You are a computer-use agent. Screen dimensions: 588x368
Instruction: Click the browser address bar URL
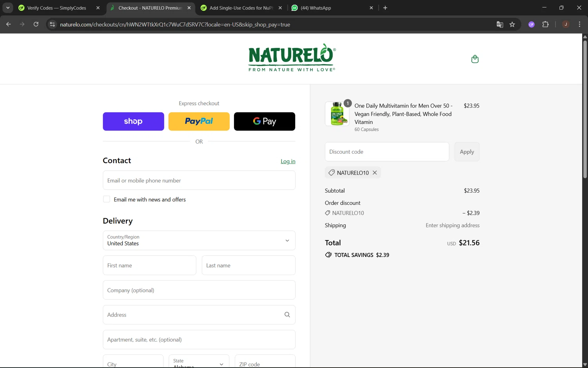[175, 24]
